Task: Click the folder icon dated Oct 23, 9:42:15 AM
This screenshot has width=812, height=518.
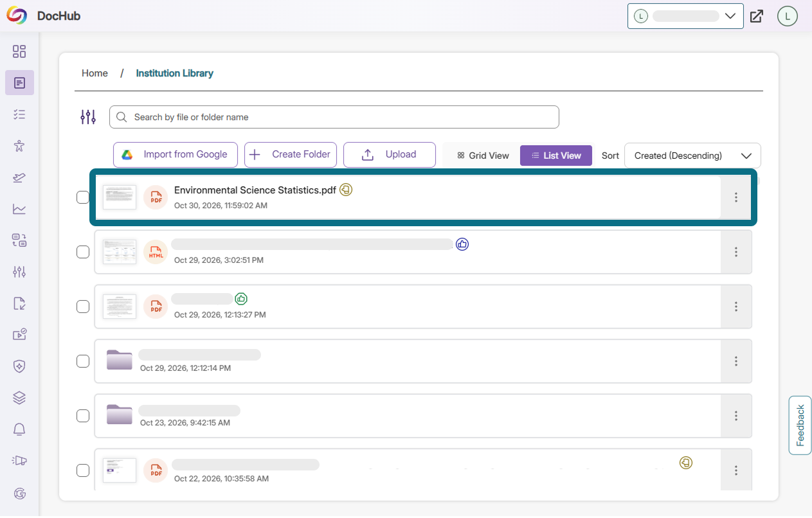Action: pos(119,415)
